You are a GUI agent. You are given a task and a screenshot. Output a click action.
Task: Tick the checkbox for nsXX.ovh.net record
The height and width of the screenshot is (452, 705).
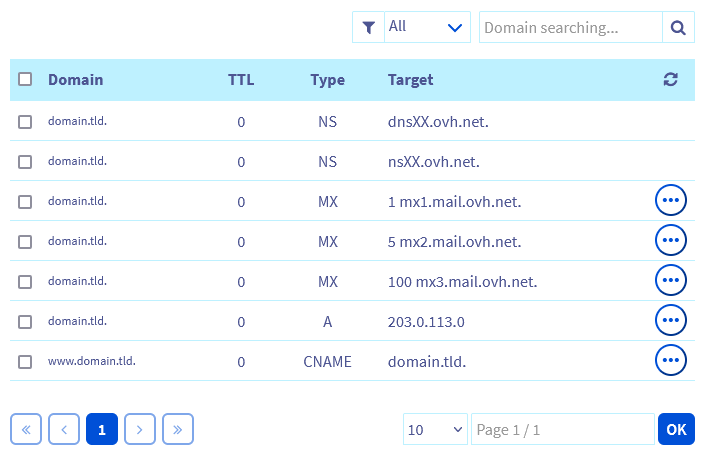25,161
